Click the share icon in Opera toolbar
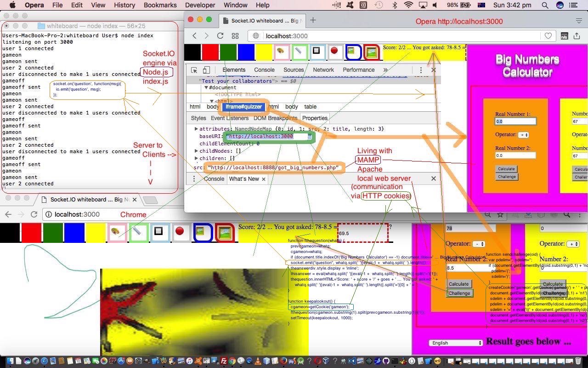588x368 pixels. 577,36
